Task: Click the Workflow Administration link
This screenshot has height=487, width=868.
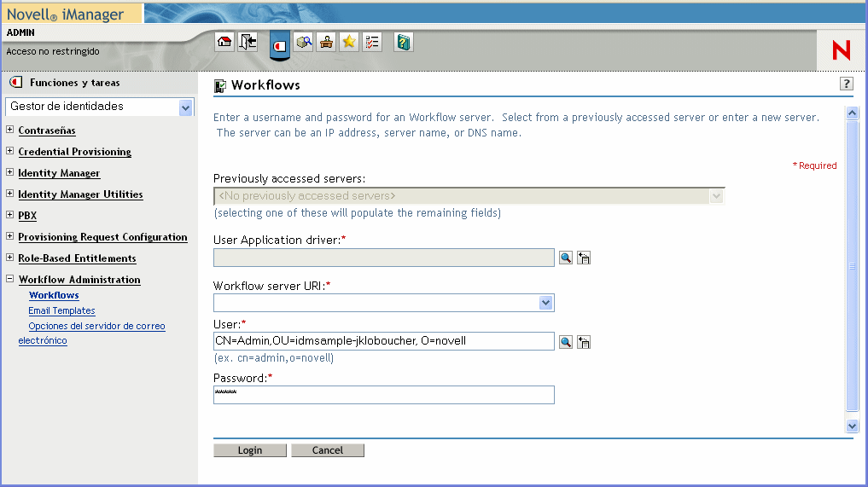Action: 79,280
